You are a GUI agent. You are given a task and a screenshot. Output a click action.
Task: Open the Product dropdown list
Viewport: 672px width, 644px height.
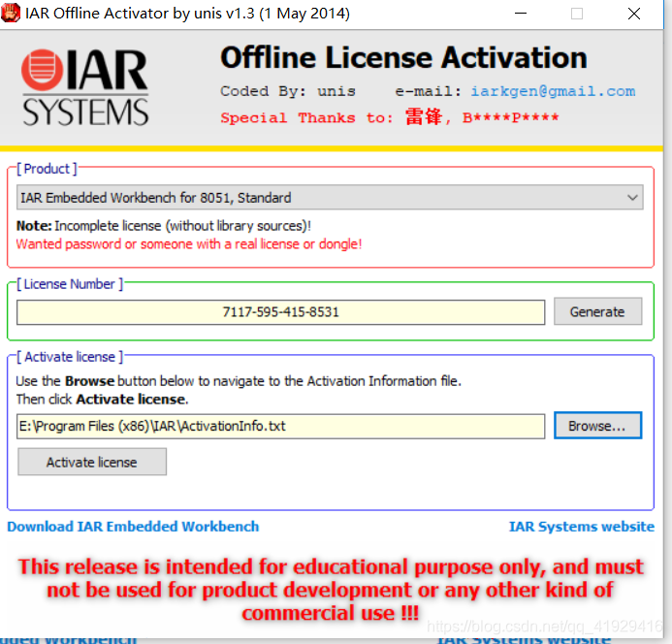(330, 197)
